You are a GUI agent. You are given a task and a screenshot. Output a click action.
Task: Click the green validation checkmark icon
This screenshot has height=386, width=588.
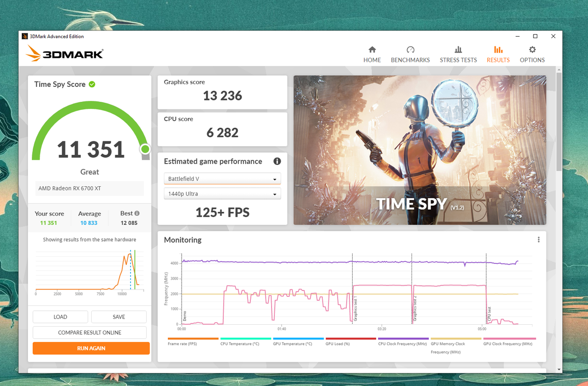coord(92,84)
